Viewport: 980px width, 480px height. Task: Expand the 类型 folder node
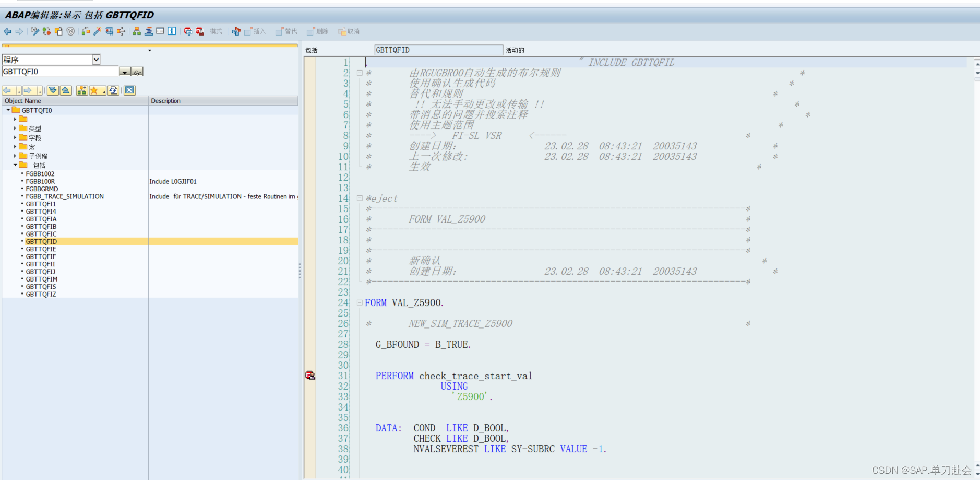[15, 128]
